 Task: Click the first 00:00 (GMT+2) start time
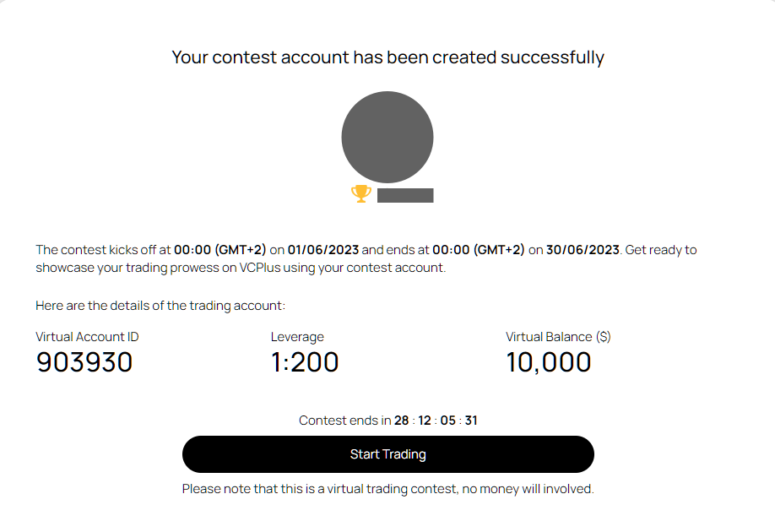pyautogui.click(x=219, y=250)
